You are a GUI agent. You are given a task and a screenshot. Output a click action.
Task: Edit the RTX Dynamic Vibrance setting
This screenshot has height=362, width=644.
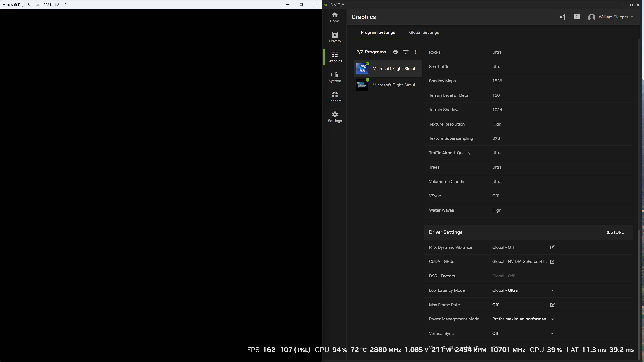coord(552,247)
